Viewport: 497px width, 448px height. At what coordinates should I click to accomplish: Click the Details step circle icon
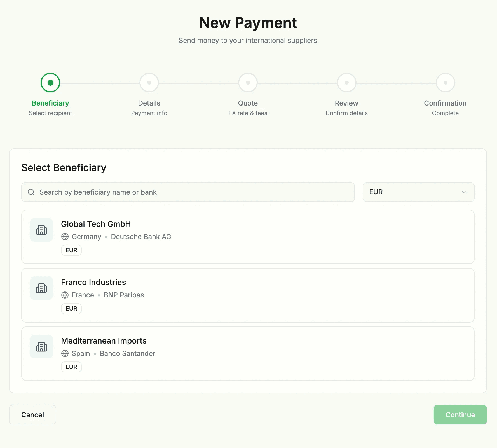[x=149, y=82]
